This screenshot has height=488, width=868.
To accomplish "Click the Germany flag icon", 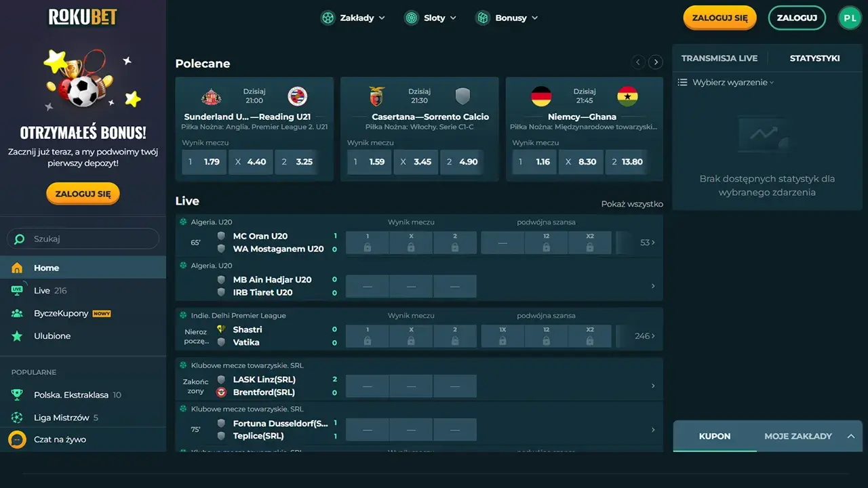I will click(x=541, y=96).
